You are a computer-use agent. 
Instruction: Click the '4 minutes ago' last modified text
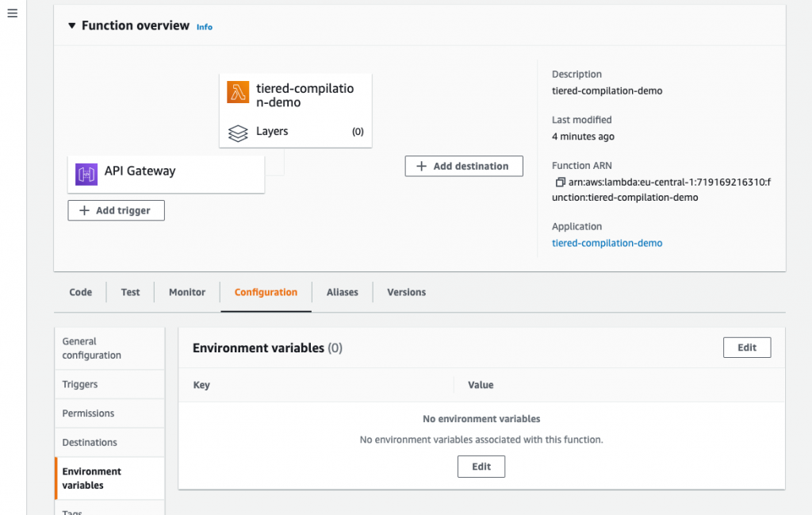(583, 136)
